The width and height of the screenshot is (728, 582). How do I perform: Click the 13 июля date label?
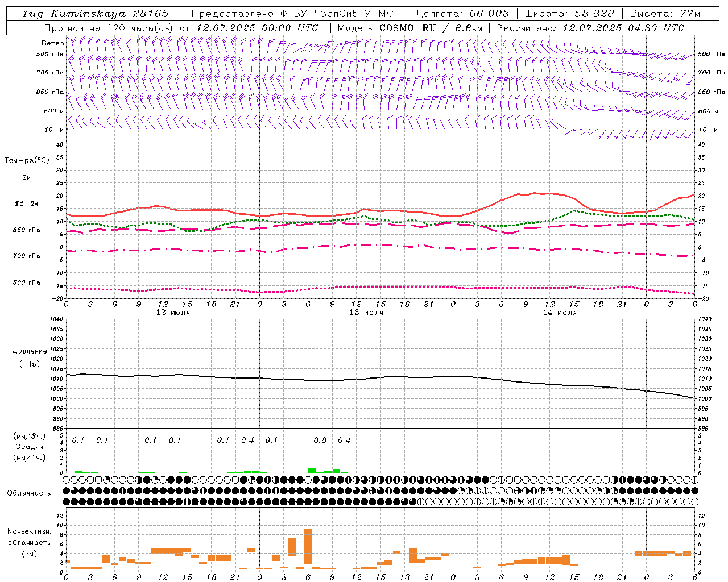coord(366,313)
